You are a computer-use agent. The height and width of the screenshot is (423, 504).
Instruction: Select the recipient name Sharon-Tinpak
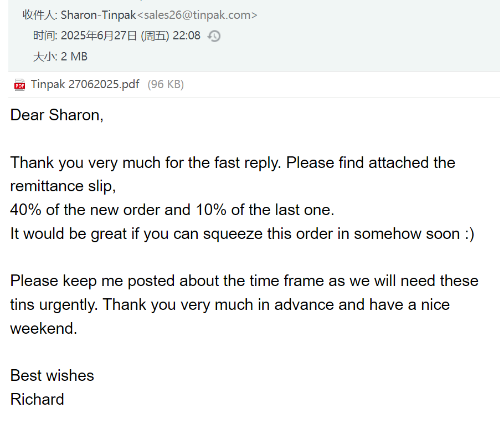coord(99,15)
